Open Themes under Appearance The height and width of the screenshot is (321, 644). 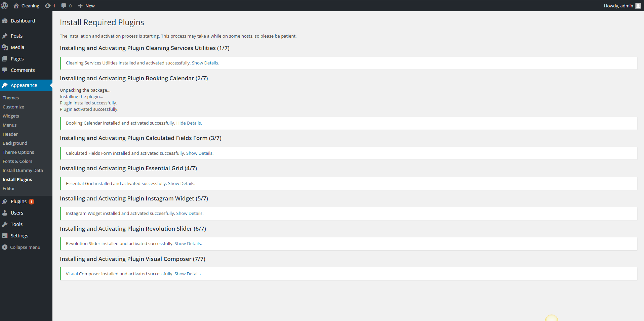point(11,98)
